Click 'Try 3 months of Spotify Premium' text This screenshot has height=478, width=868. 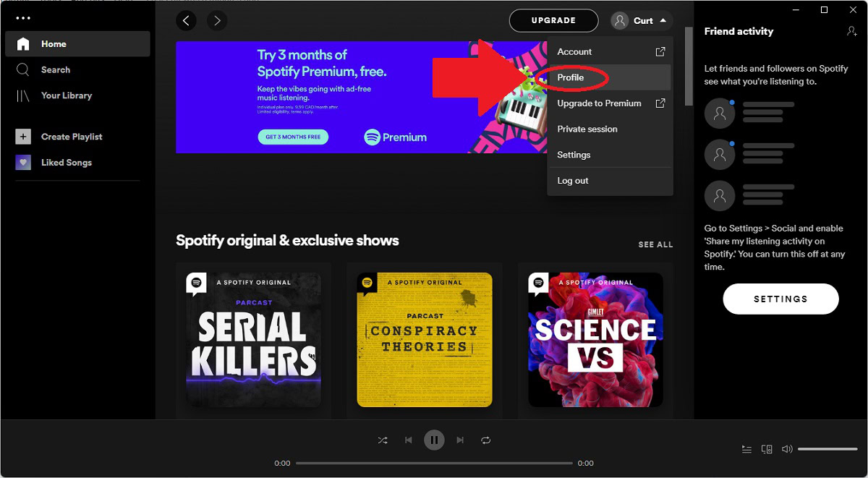pyautogui.click(x=322, y=64)
